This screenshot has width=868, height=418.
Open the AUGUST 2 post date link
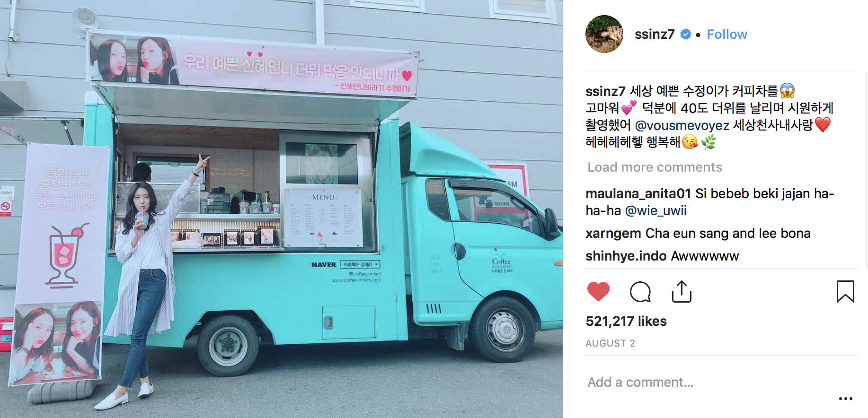click(610, 343)
